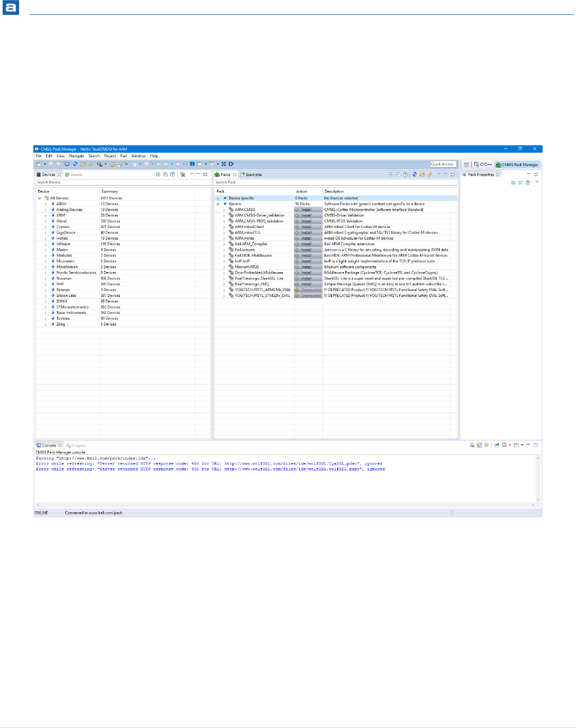Select the Oryx-Embedded.Middleware pack row
The width and height of the screenshot is (576, 728).
click(336, 273)
